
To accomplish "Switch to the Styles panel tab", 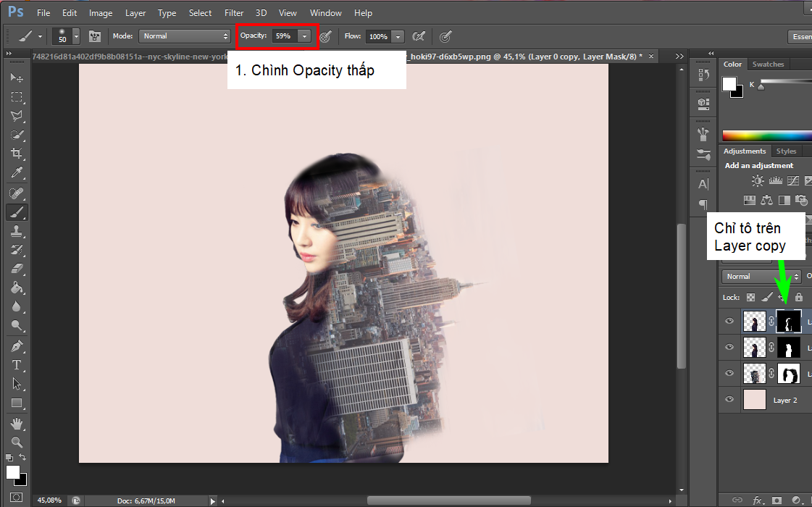I will pos(786,151).
